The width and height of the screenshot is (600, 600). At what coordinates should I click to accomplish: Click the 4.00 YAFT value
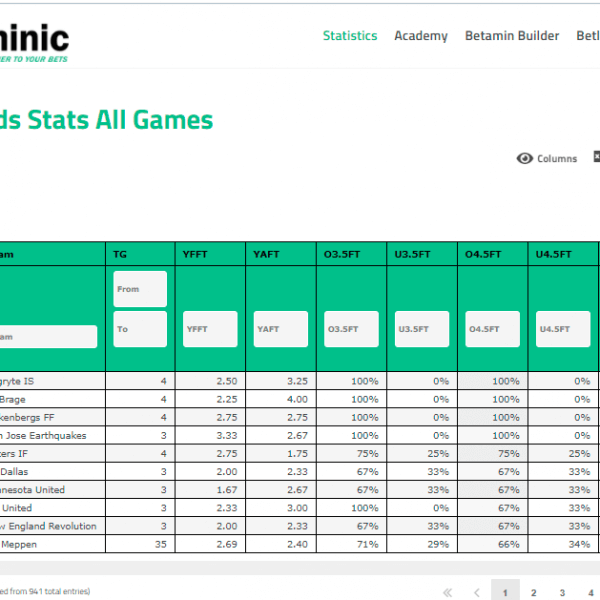pyautogui.click(x=297, y=399)
